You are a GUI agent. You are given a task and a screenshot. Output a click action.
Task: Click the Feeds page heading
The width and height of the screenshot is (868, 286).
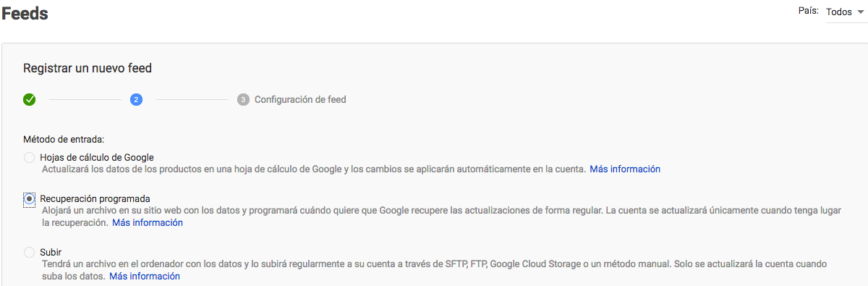tap(25, 14)
